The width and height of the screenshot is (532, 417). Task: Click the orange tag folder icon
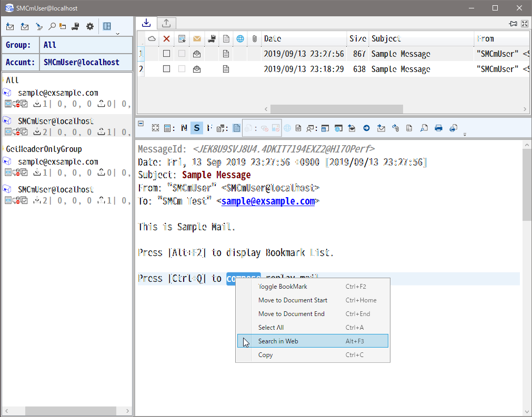[63, 26]
